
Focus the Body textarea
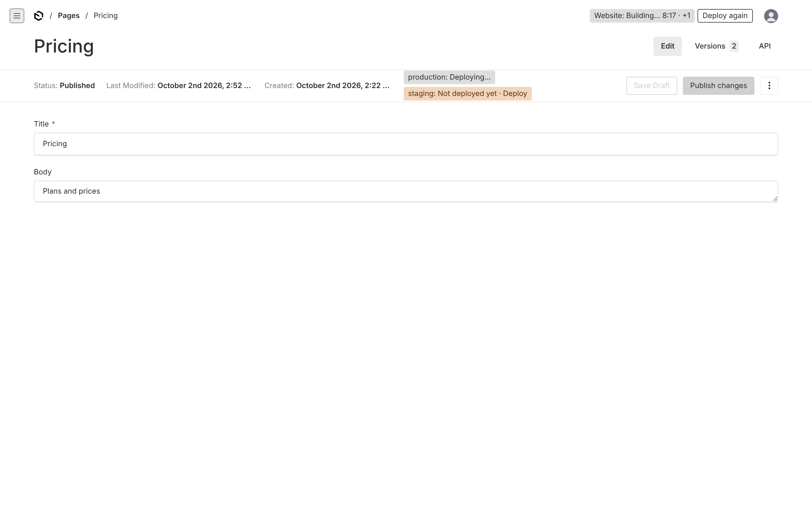pyautogui.click(x=406, y=191)
